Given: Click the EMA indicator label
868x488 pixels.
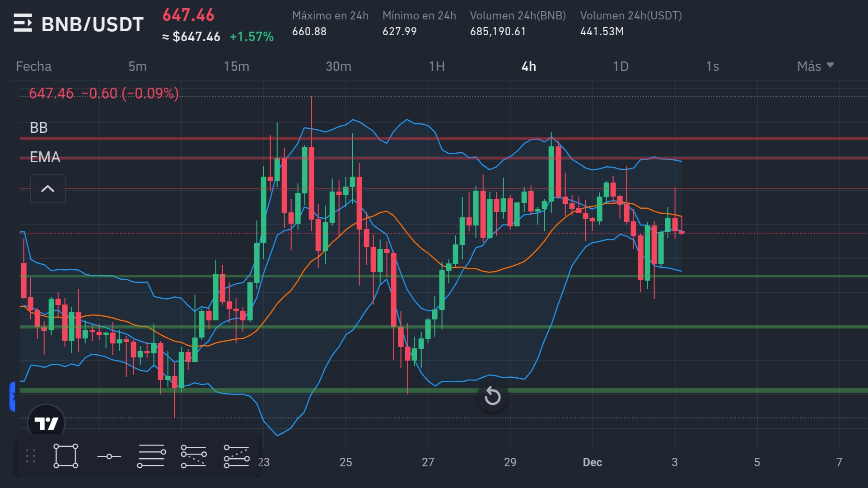Looking at the screenshot, I should click(45, 157).
